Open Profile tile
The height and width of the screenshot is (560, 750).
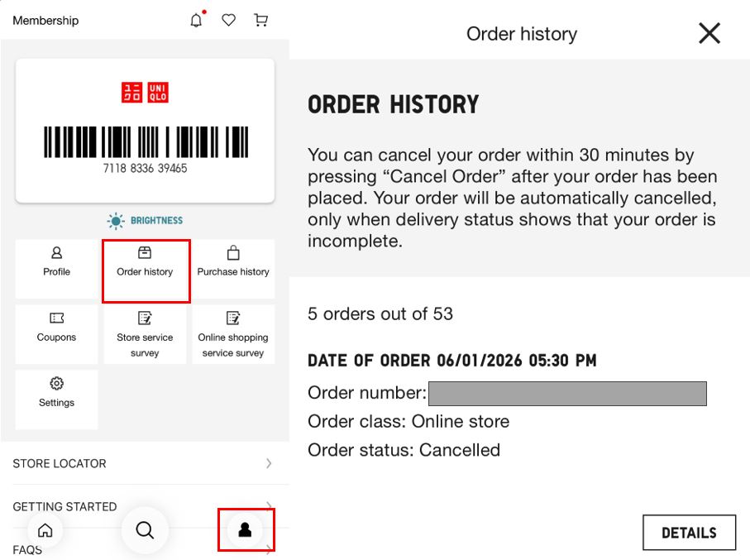(56, 261)
